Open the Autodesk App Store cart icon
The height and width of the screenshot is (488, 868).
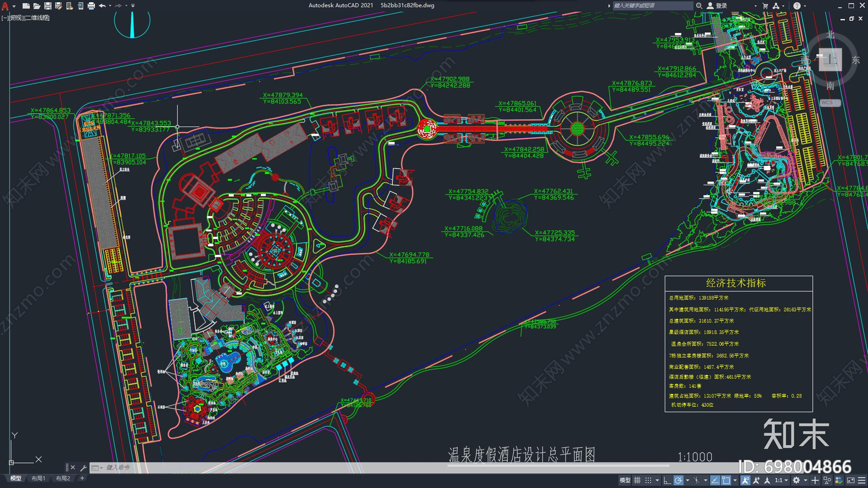(765, 5)
